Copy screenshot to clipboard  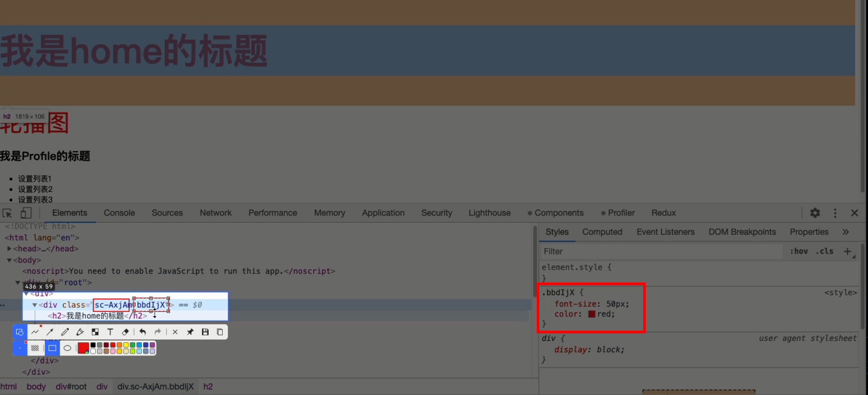(x=220, y=332)
